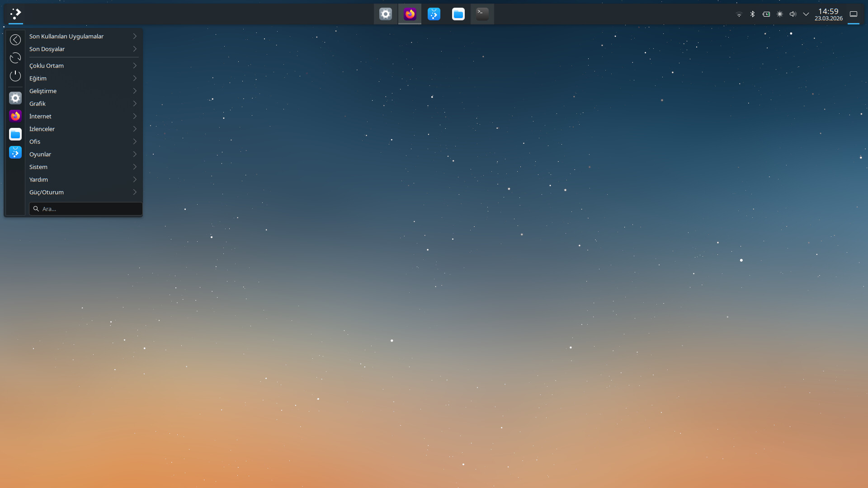Viewport: 868px width, 488px height.
Task: Select the Sistem menu entry
Action: click(x=38, y=167)
